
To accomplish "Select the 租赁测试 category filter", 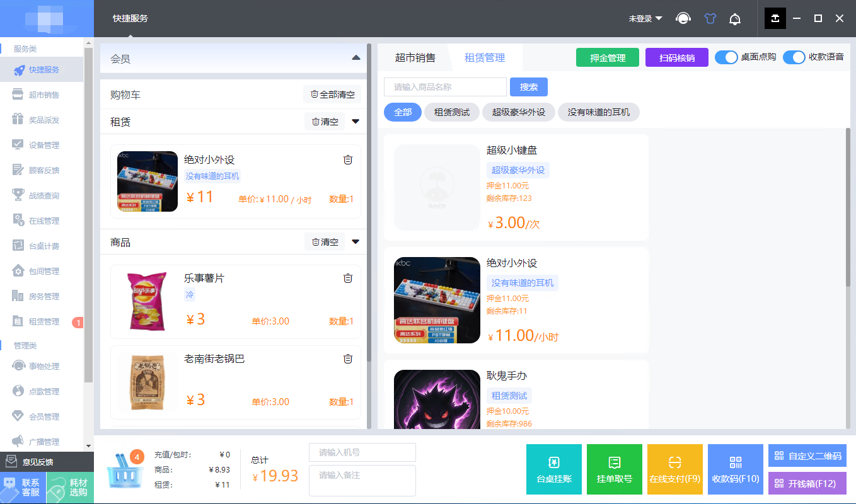I will click(452, 112).
